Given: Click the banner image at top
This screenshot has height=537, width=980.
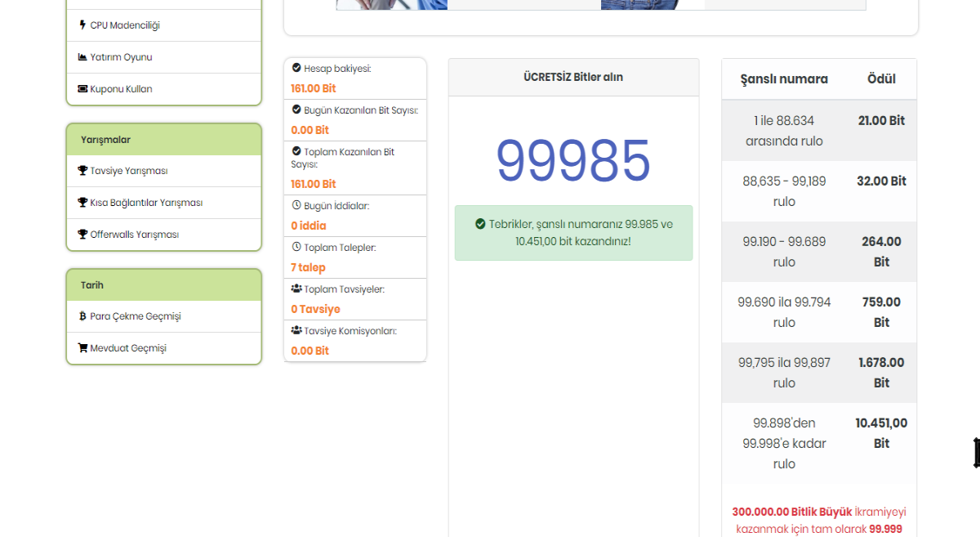Looking at the screenshot, I should click(601, 5).
